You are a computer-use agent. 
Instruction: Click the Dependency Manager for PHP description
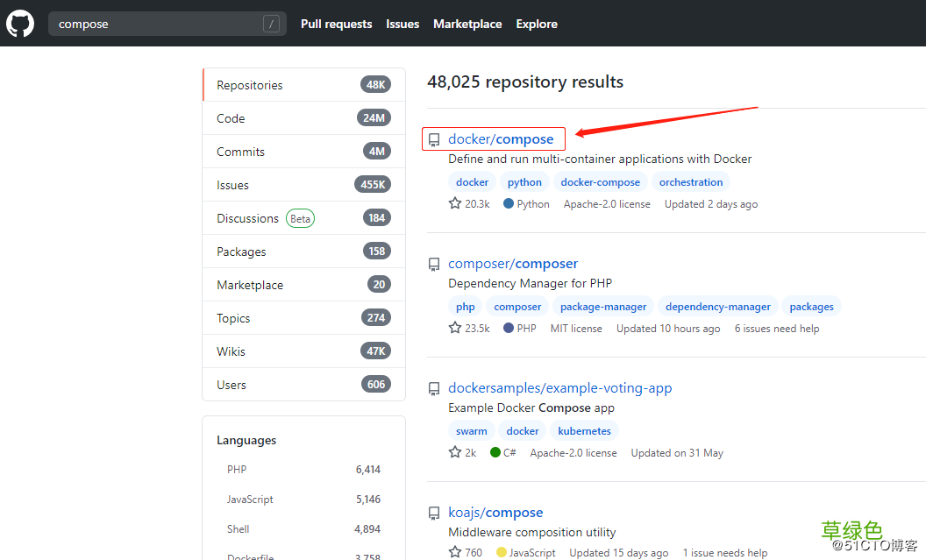(530, 283)
